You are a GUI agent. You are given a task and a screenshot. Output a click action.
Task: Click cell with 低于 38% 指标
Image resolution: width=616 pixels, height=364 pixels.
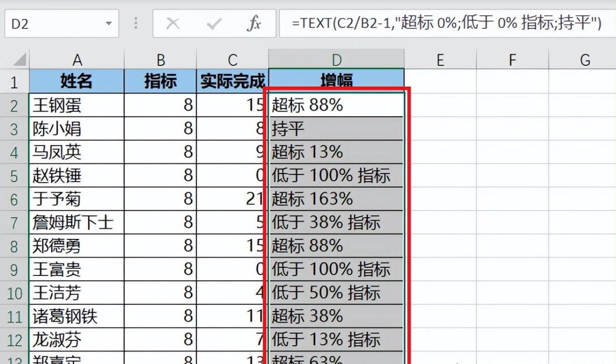[x=336, y=222]
